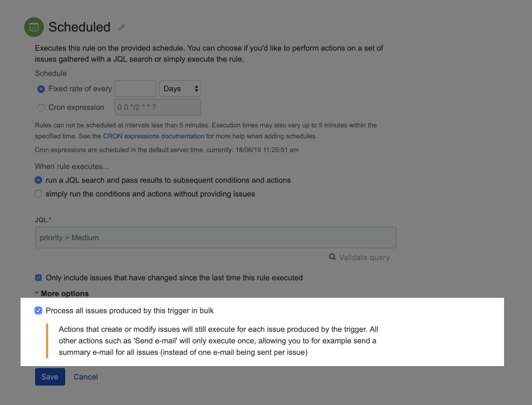Collapse the More options section
532x405 pixels.
pos(61,294)
